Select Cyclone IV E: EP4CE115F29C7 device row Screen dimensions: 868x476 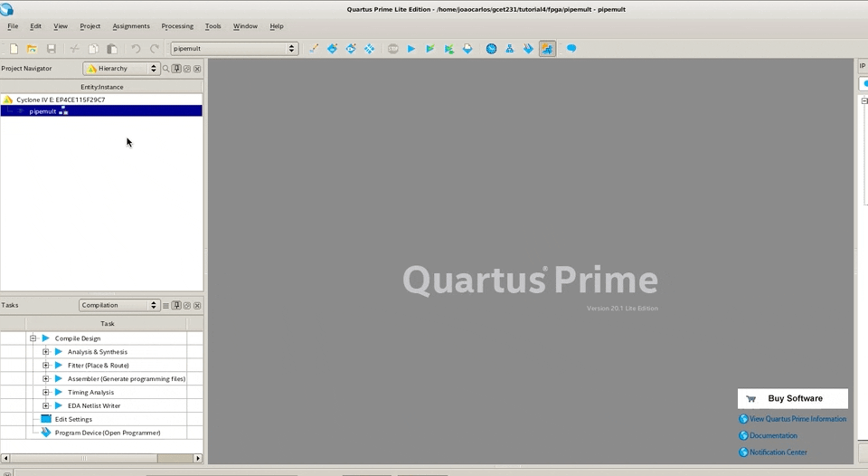(101, 100)
